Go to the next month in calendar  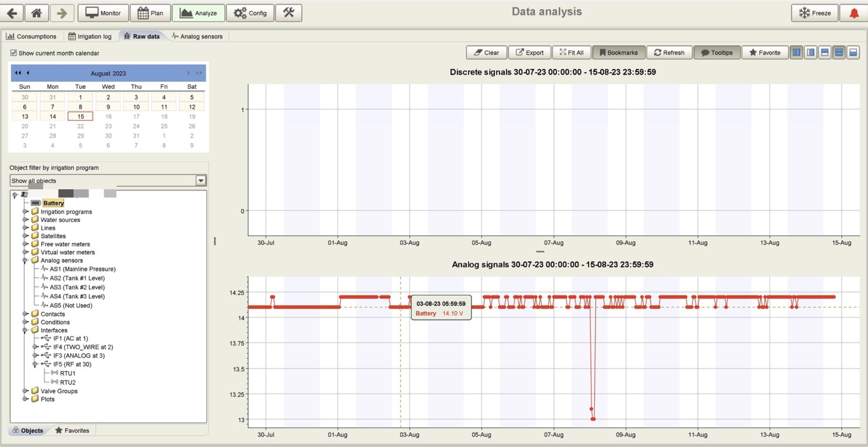(188, 73)
